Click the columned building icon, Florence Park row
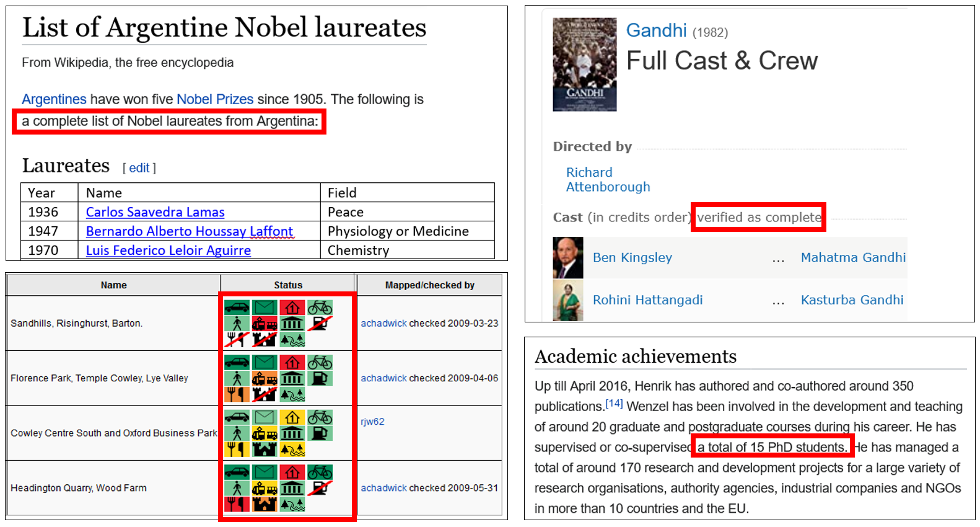The width and height of the screenshot is (980, 527). pyautogui.click(x=292, y=378)
